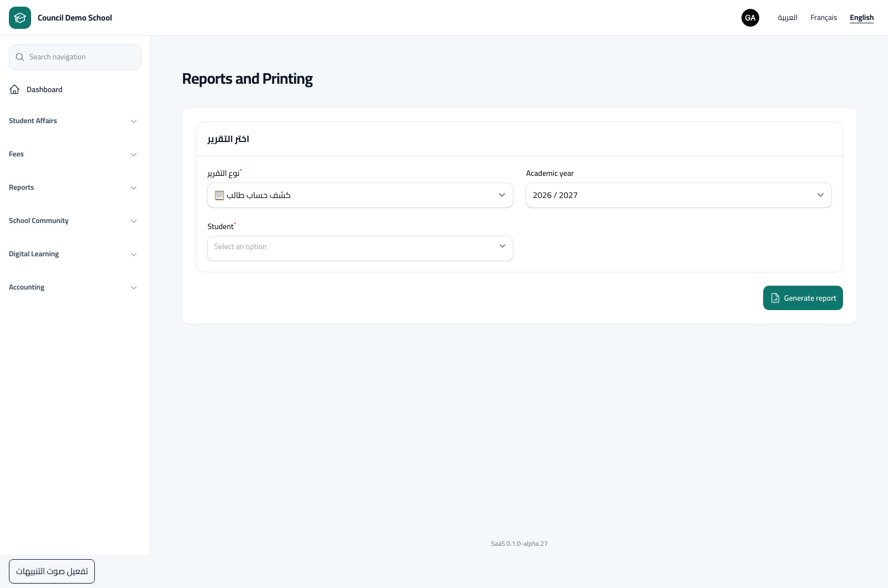This screenshot has width=888, height=588.
Task: Click the clipboard icon in report type field
Action: pyautogui.click(x=219, y=195)
